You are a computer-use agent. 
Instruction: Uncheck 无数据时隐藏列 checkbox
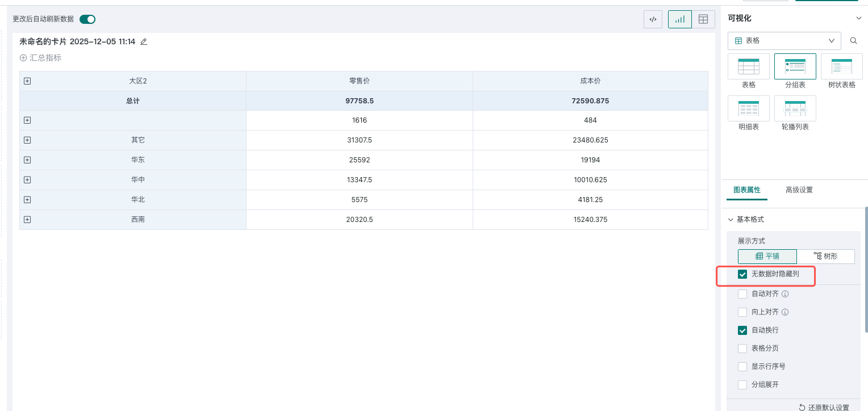point(742,274)
